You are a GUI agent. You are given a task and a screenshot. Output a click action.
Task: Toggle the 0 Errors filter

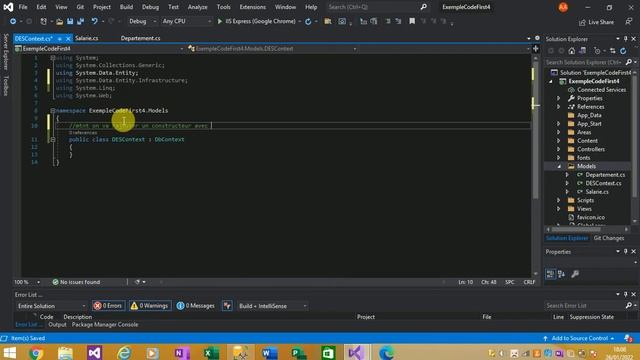(x=108, y=306)
